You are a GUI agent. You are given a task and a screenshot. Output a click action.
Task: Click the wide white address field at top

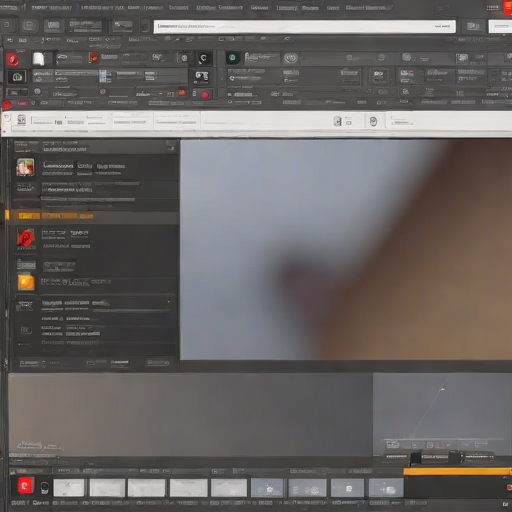304,26
